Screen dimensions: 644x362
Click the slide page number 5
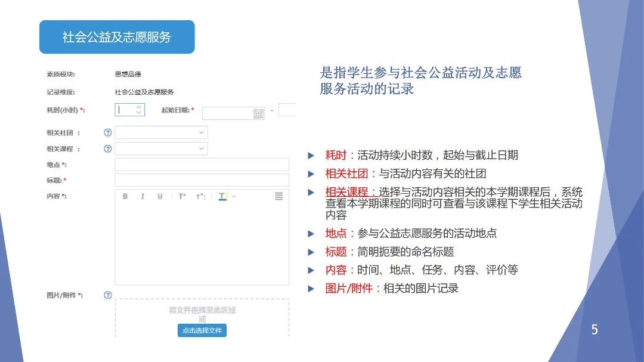click(595, 330)
